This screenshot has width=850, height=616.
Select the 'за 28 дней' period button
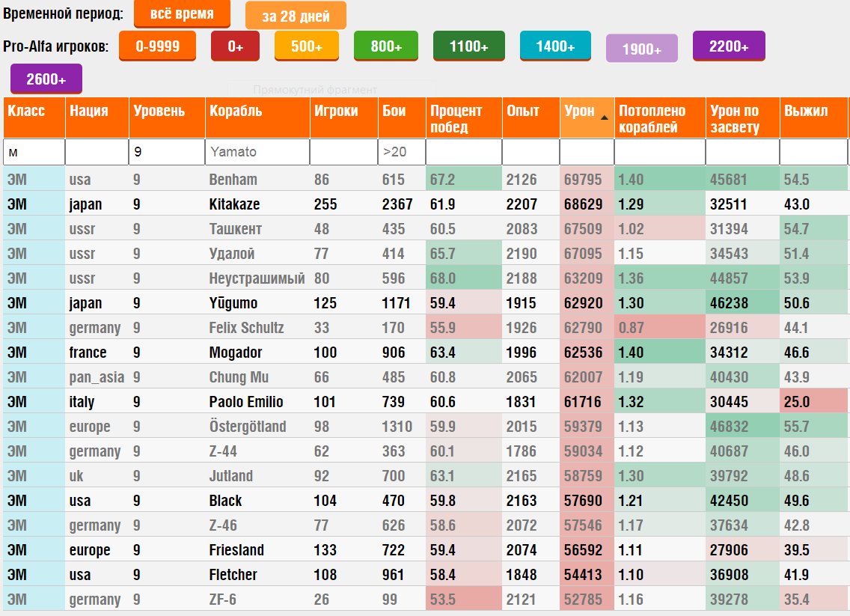coord(296,16)
